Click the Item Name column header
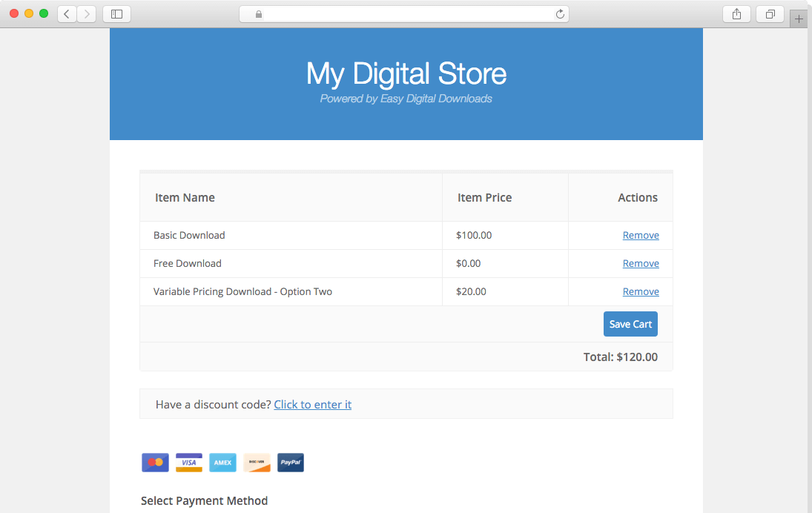The image size is (812, 513). (x=185, y=197)
